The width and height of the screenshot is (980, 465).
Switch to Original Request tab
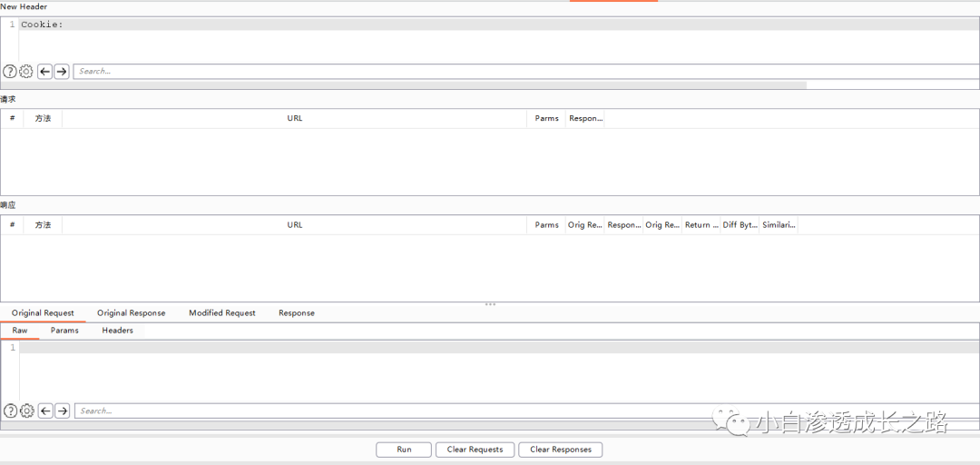coord(43,313)
